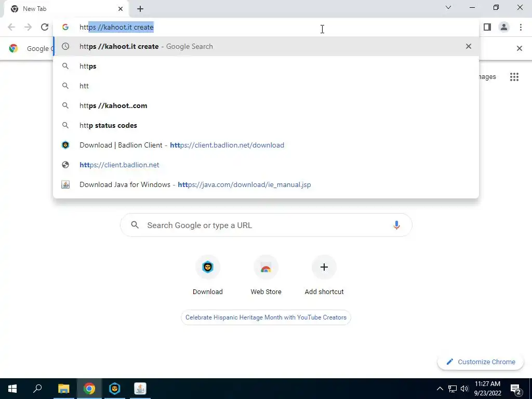This screenshot has width=532, height=399.
Task: Click the Add shortcut button
Action: [324, 275]
